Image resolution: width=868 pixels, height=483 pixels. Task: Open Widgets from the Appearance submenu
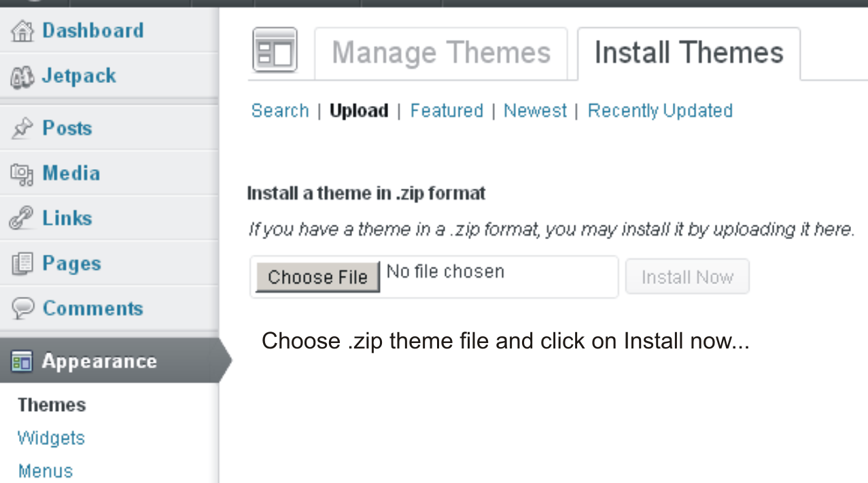51,438
